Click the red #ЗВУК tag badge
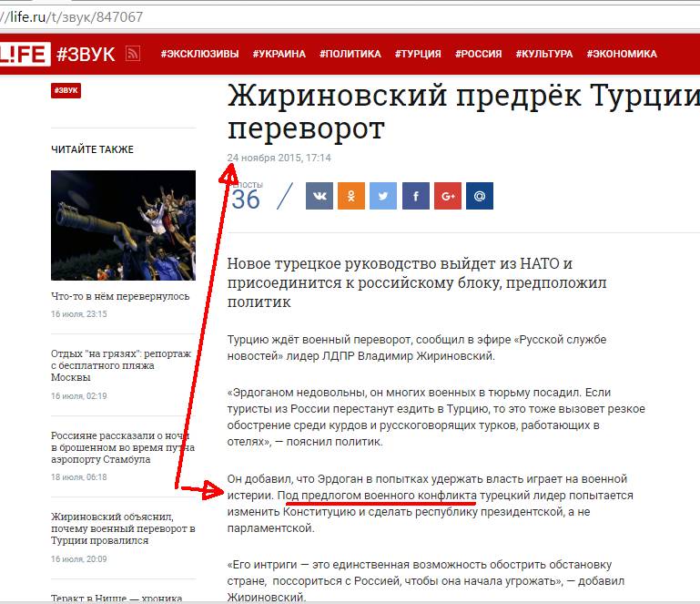This screenshot has height=604, width=700. 66,90
